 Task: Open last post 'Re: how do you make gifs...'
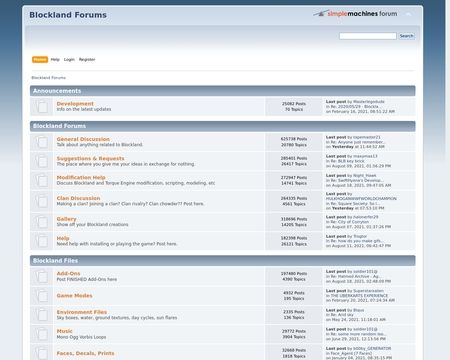coord(357,241)
